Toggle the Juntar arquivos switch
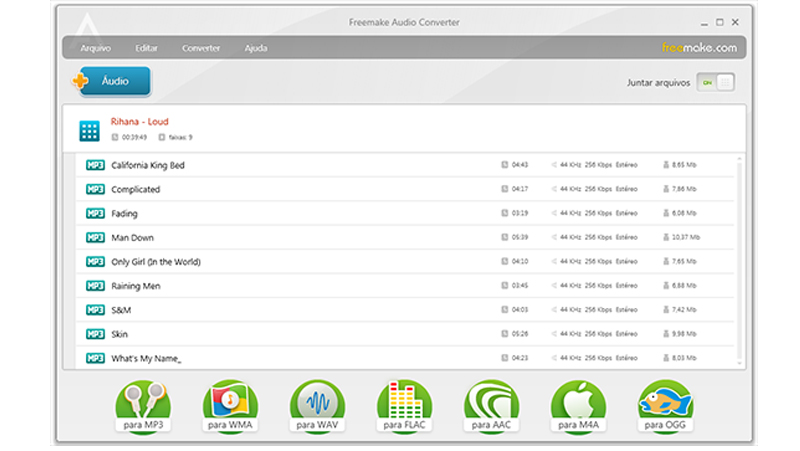 point(716,82)
